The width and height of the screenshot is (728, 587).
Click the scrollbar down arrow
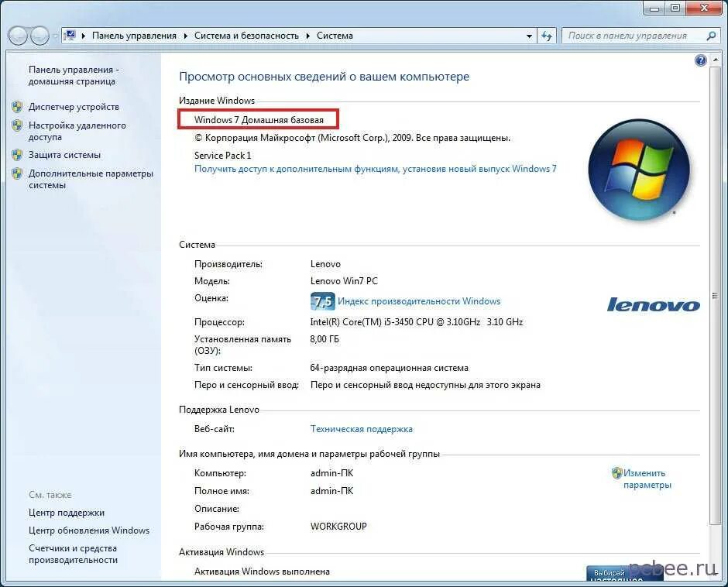tap(715, 575)
